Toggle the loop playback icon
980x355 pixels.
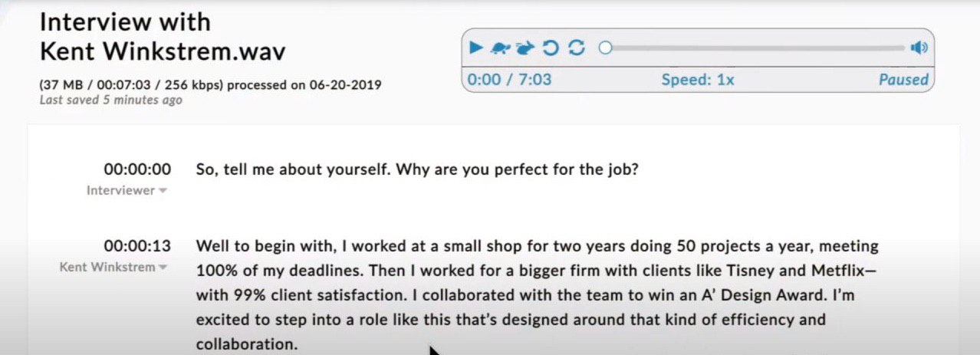point(577,48)
